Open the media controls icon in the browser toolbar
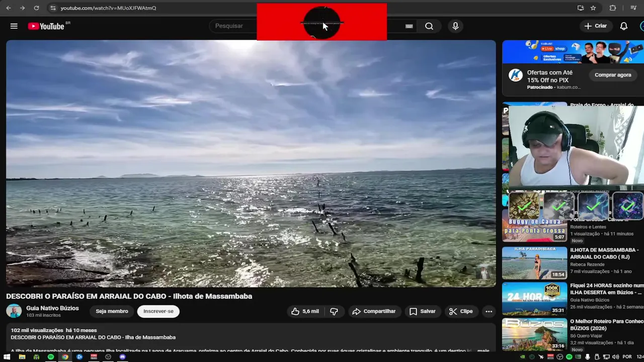Screen dimensions: 644x362 pos(633,8)
